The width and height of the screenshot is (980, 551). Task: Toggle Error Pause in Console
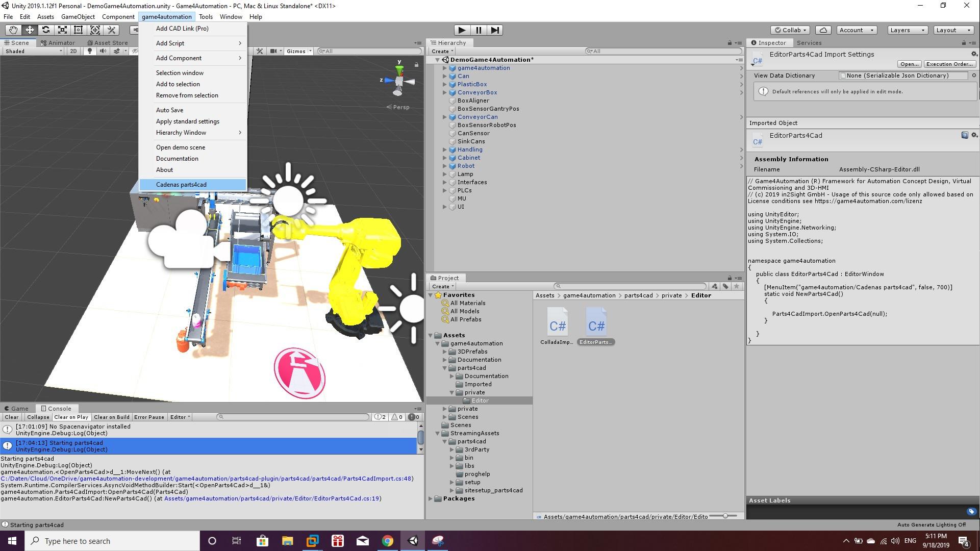click(149, 417)
